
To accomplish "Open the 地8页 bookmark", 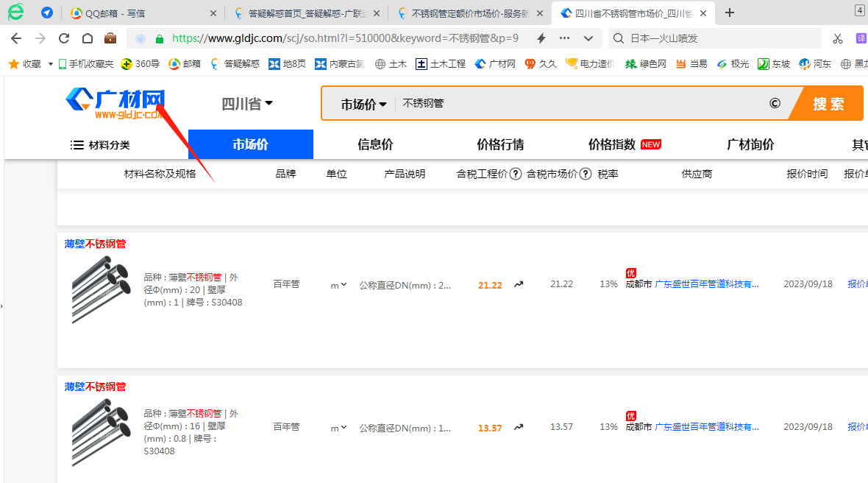I will pyautogui.click(x=288, y=64).
